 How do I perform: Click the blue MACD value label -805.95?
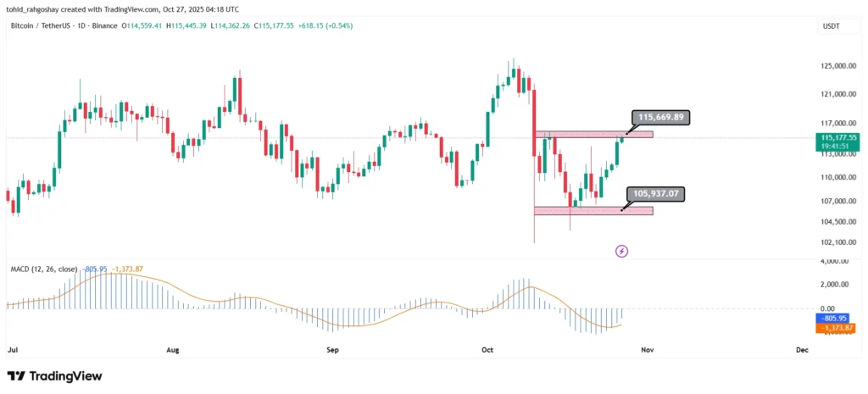click(837, 318)
